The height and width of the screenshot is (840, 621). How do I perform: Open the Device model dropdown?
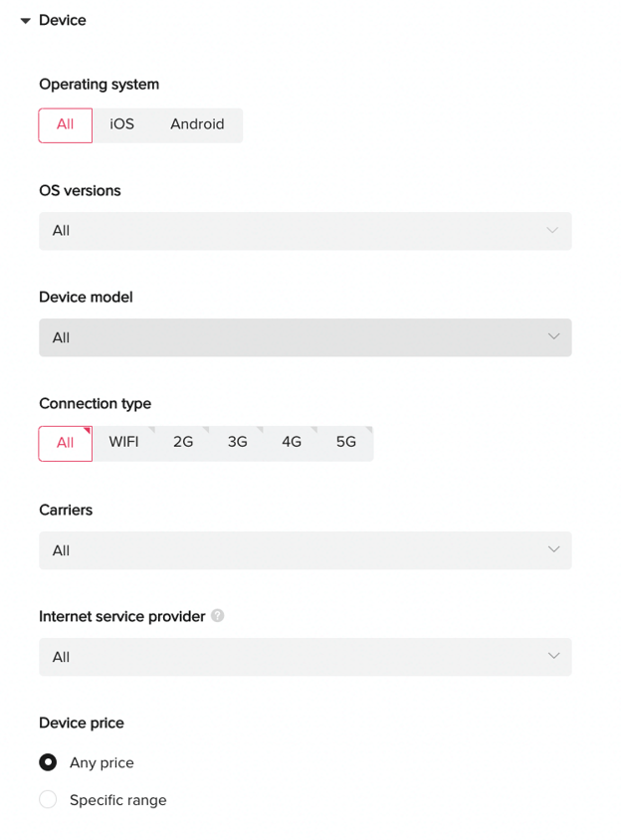tap(306, 337)
